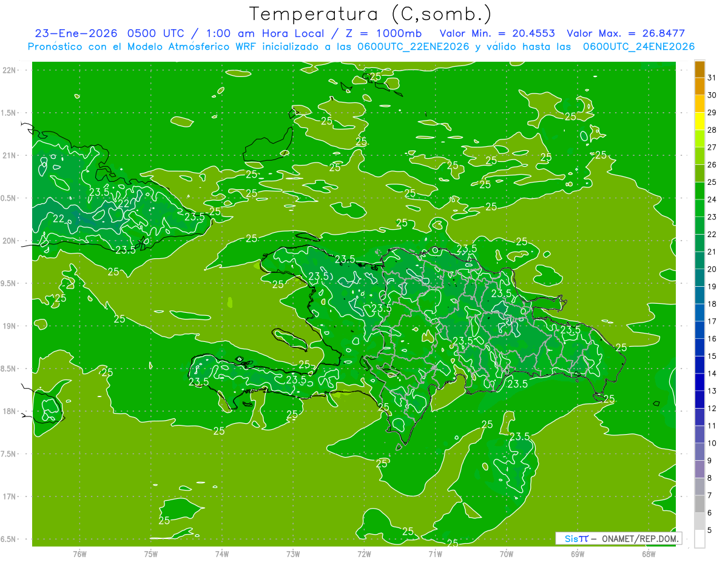728x562 pixels.
Task: Click the color legend value 19
Action: pos(712,287)
